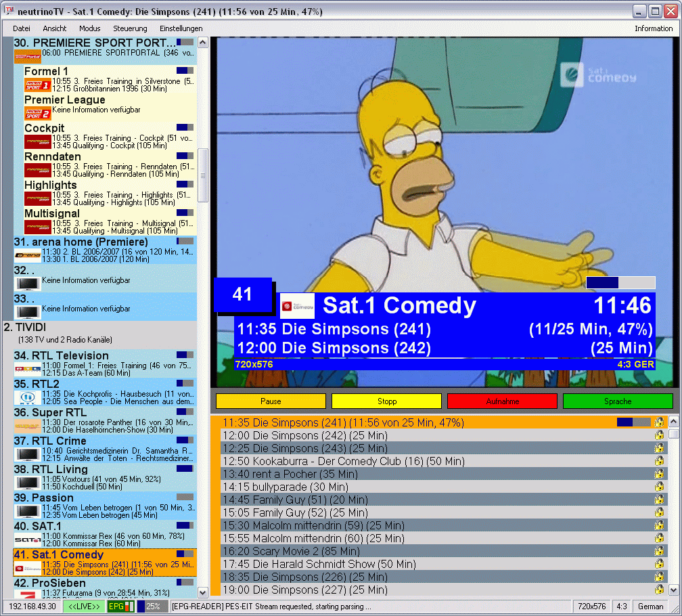Click the lock icon next to rent a Pocher
Viewport: 682px width, 616px height.
click(x=659, y=474)
